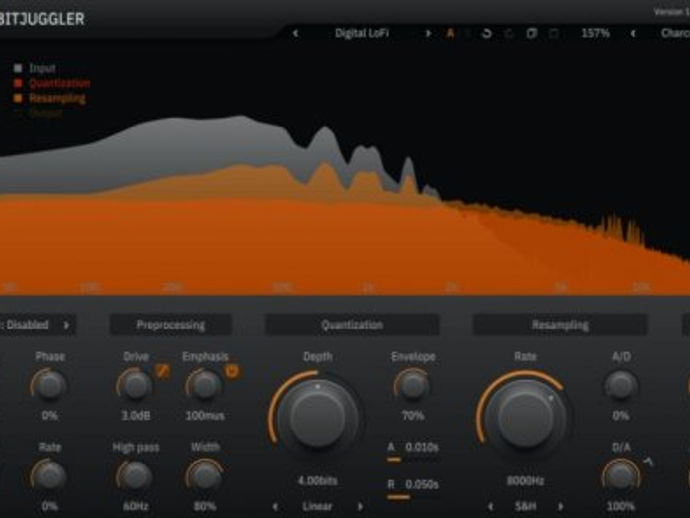Select previous quantization mode before Linear

coord(275,507)
